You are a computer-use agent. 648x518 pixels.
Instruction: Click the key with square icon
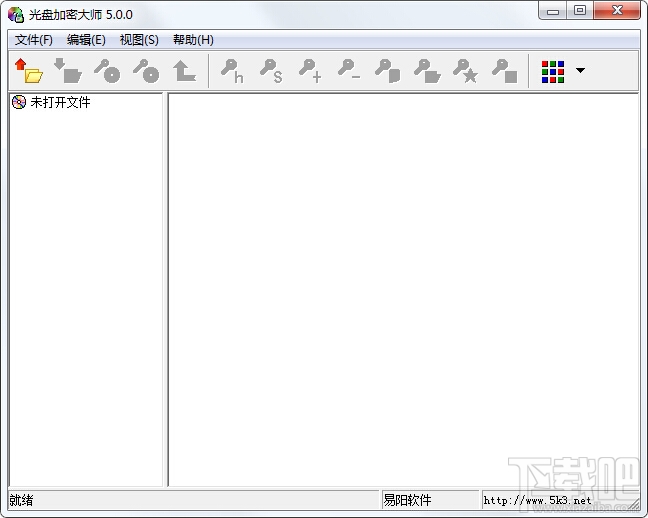pyautogui.click(x=505, y=71)
